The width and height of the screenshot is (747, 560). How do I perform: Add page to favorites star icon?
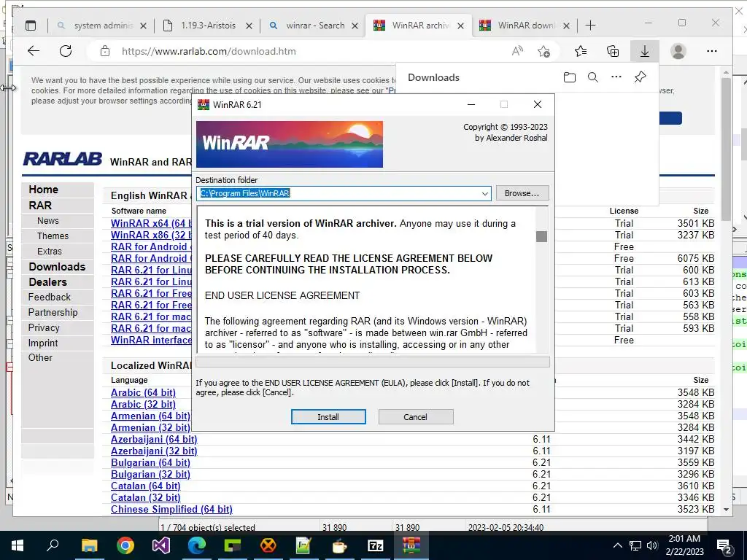coord(543,51)
